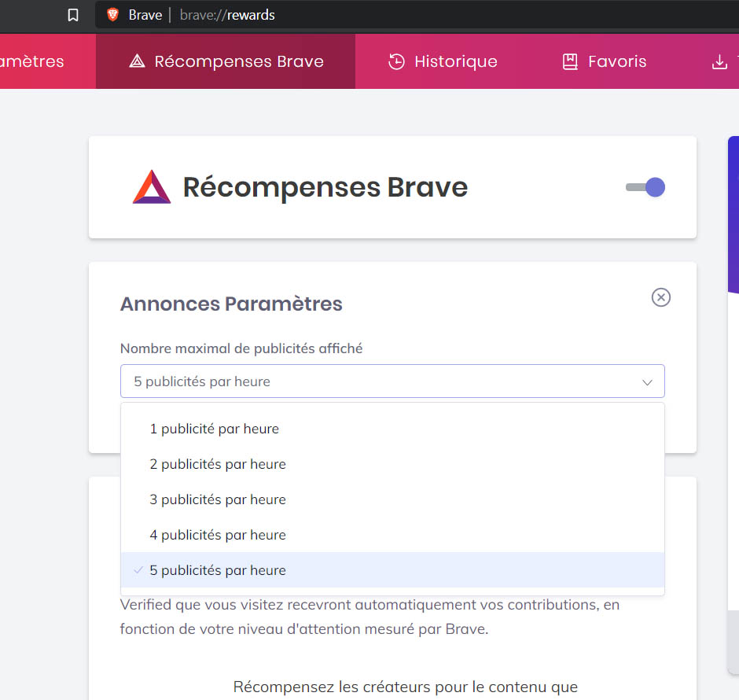Viewport: 739px width, 700px height.
Task: Click the Historique clock icon
Action: pos(396,61)
